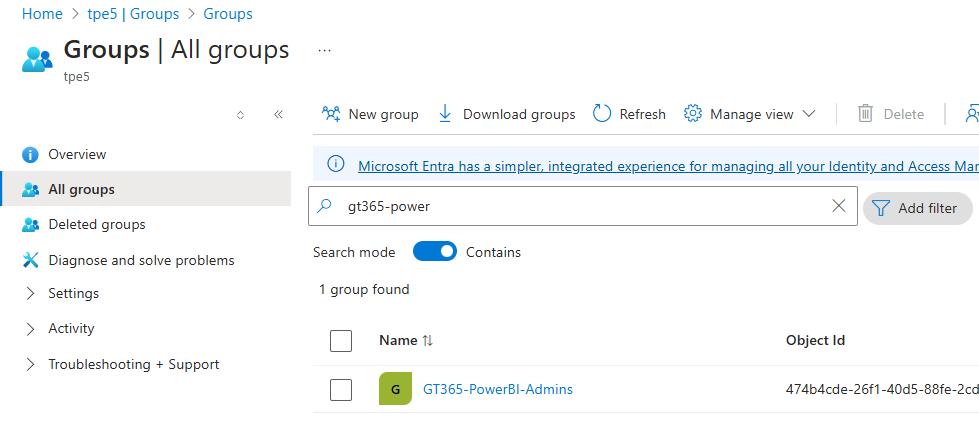This screenshot has height=422, width=979.
Task: Click the Refresh icon in toolbar
Action: (x=602, y=114)
